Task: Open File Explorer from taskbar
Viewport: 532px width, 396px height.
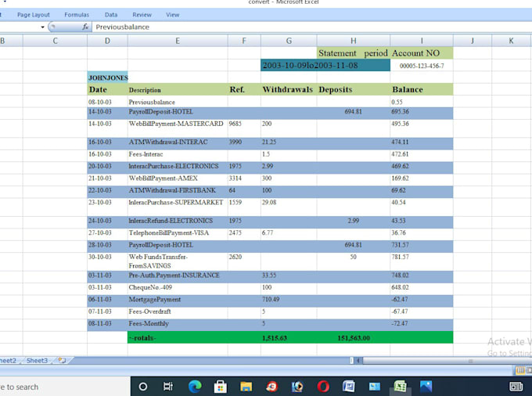Action: tap(246, 387)
